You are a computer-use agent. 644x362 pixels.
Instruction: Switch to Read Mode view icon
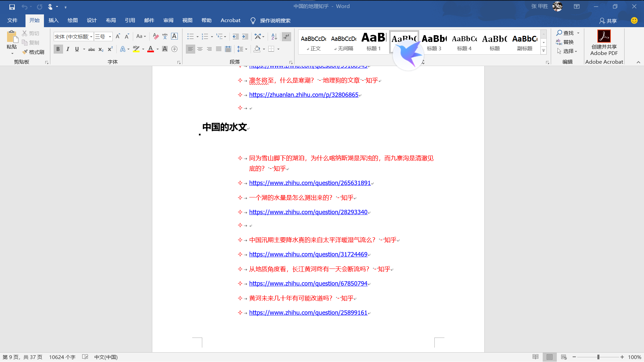pyautogui.click(x=535, y=357)
